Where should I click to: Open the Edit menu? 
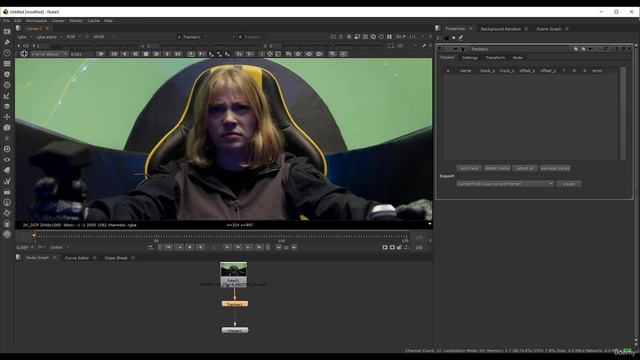18,20
